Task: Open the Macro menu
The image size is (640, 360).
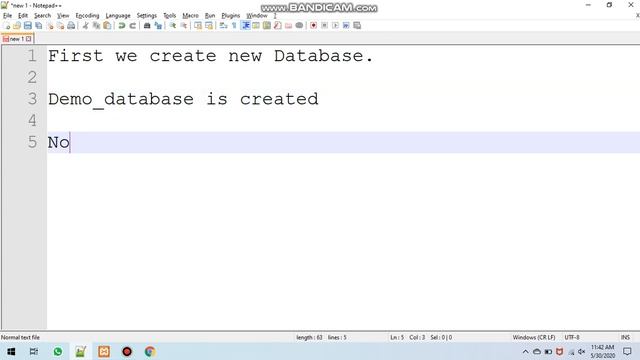Action: tap(190, 16)
